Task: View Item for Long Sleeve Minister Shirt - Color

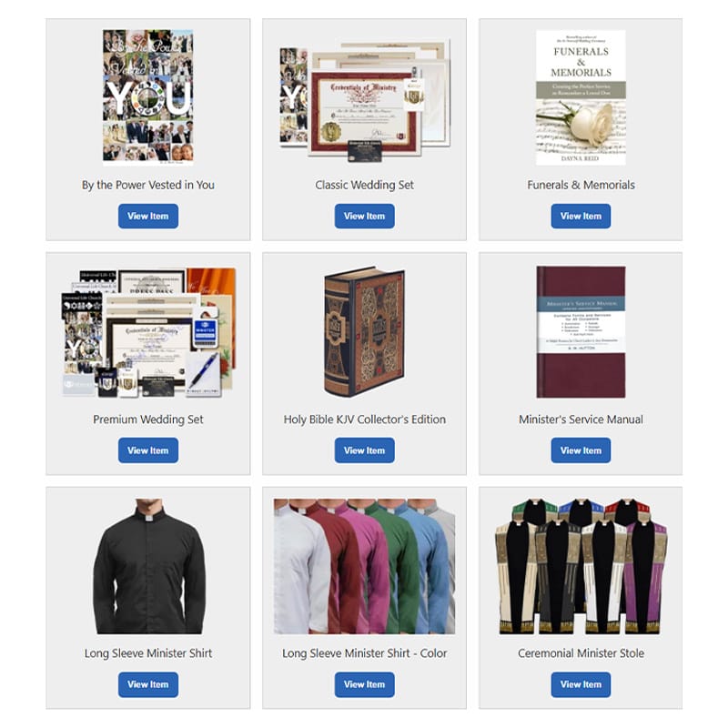Action: 365,684
